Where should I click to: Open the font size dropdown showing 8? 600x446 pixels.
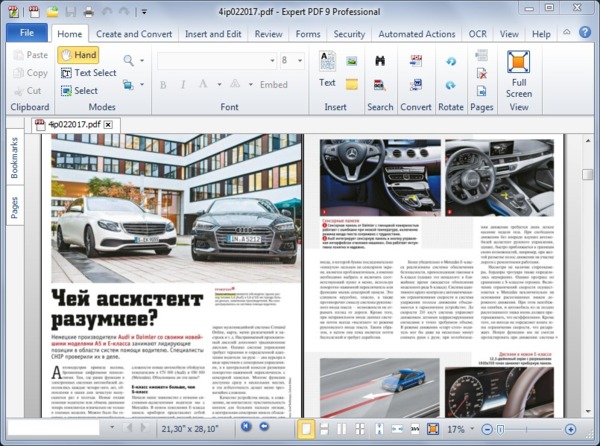(300, 60)
